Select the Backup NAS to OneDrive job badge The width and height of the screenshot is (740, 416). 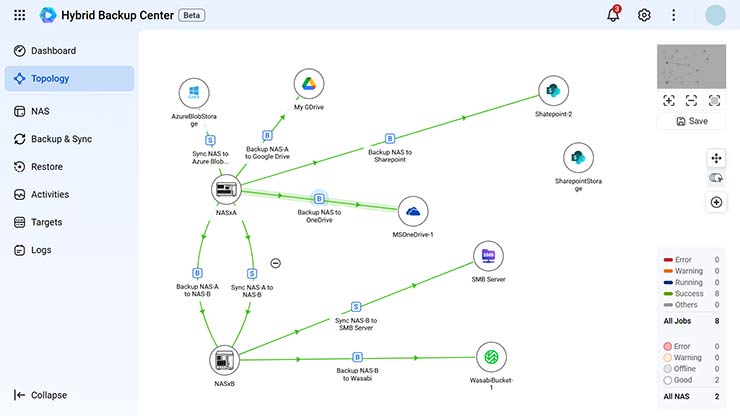[x=319, y=198]
